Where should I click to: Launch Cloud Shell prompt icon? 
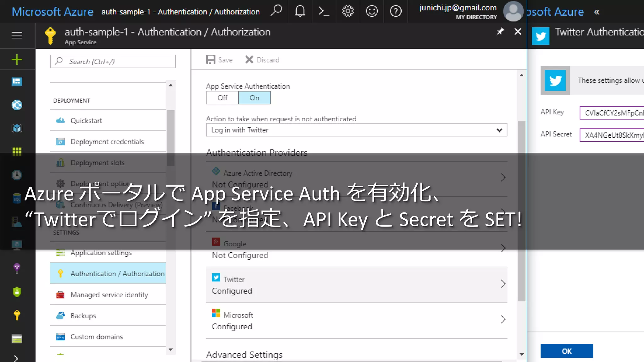click(324, 11)
